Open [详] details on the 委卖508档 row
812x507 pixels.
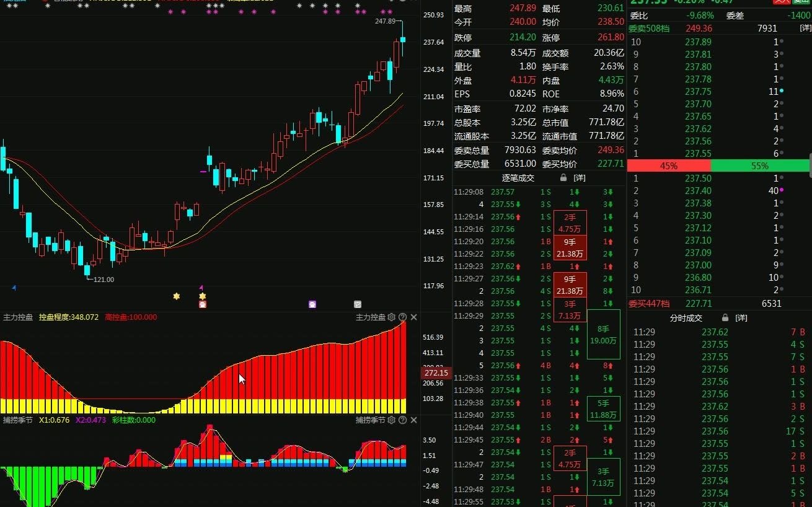point(805,28)
